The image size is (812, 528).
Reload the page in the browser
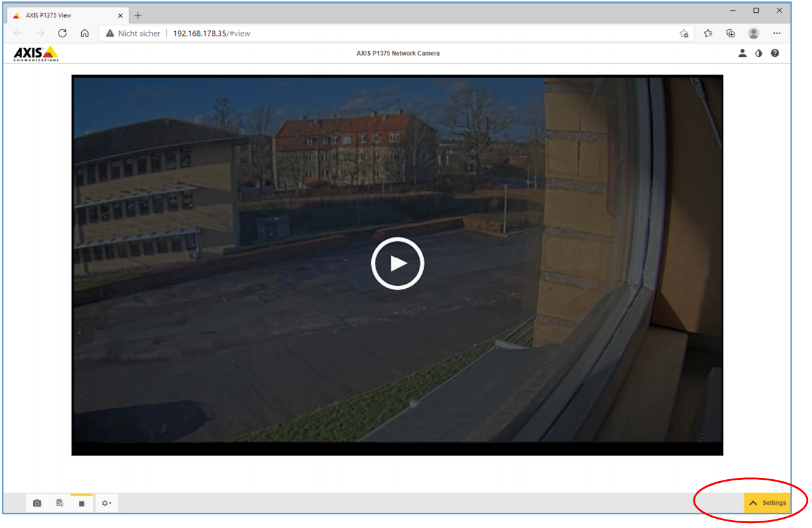pos(62,34)
